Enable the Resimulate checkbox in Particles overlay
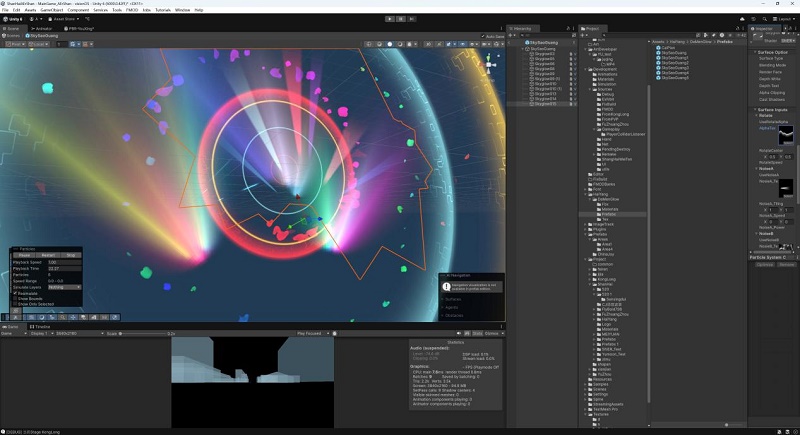 pos(17,293)
